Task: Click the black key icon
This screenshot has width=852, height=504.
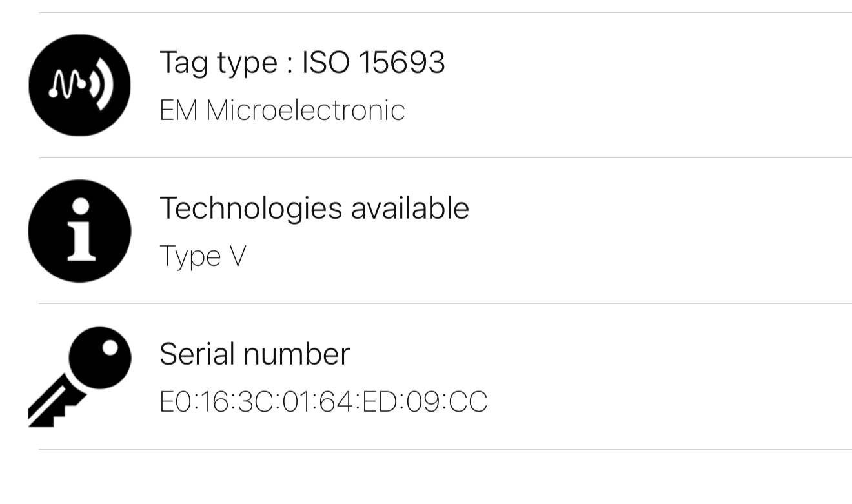Action: click(79, 377)
